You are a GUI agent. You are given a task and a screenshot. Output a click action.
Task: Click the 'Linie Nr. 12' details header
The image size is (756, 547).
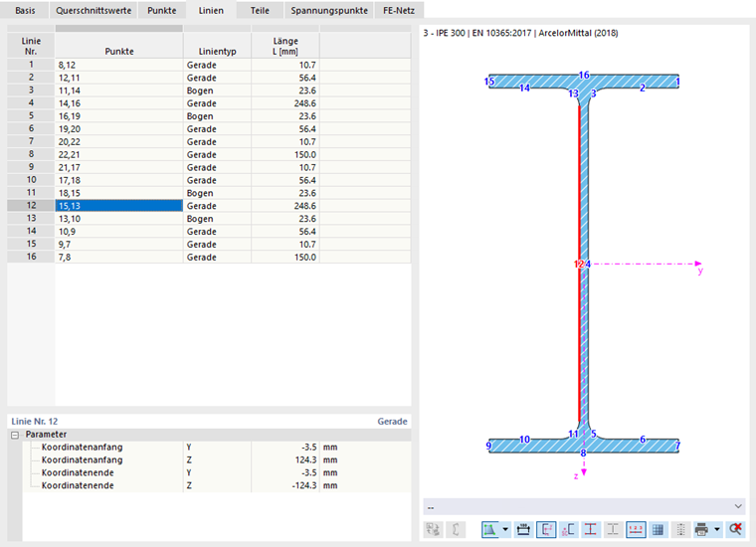point(34,422)
